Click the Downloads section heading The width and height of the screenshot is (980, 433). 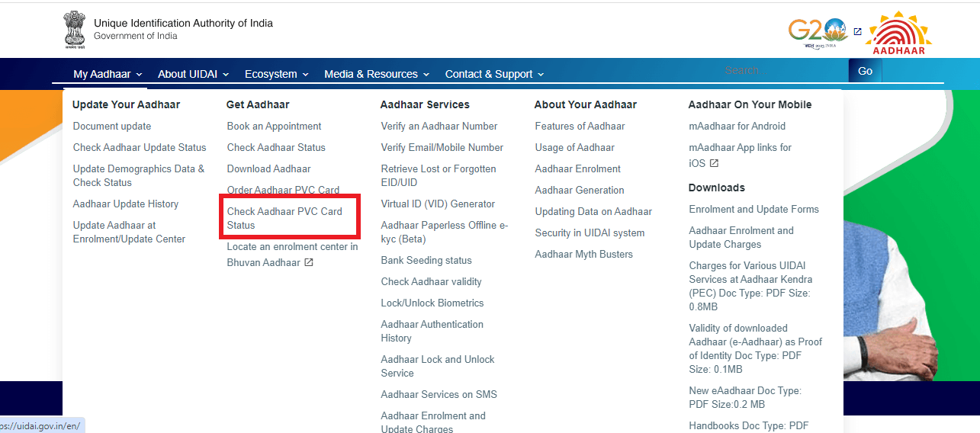click(x=717, y=188)
